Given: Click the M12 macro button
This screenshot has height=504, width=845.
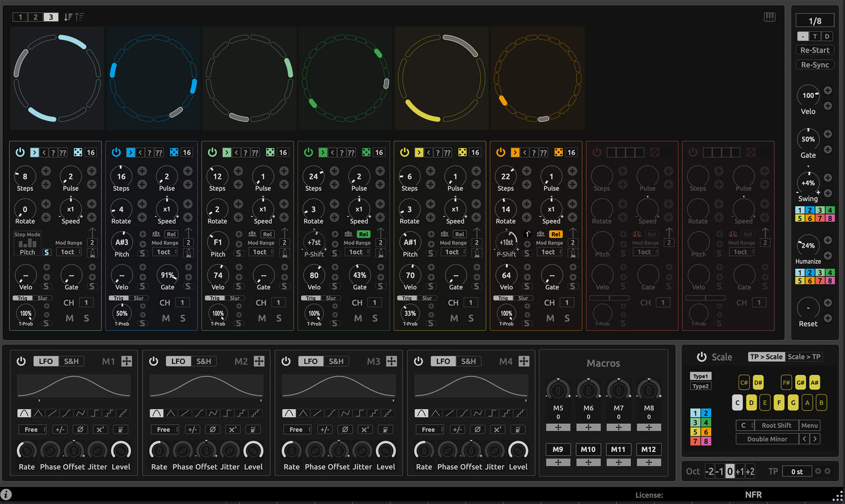Looking at the screenshot, I should pos(649,449).
